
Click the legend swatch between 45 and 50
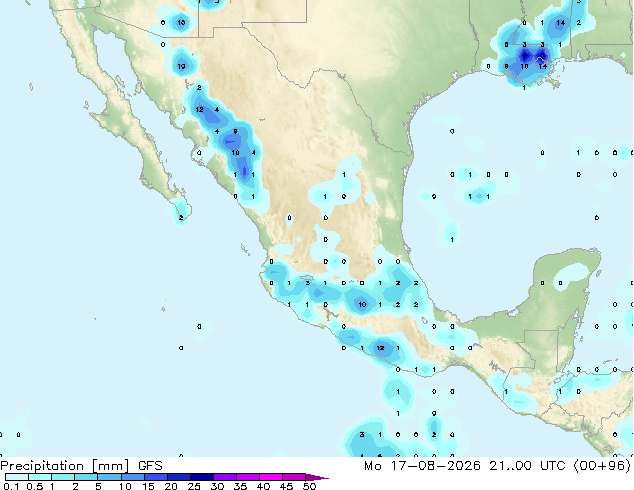pyautogui.click(x=294, y=477)
